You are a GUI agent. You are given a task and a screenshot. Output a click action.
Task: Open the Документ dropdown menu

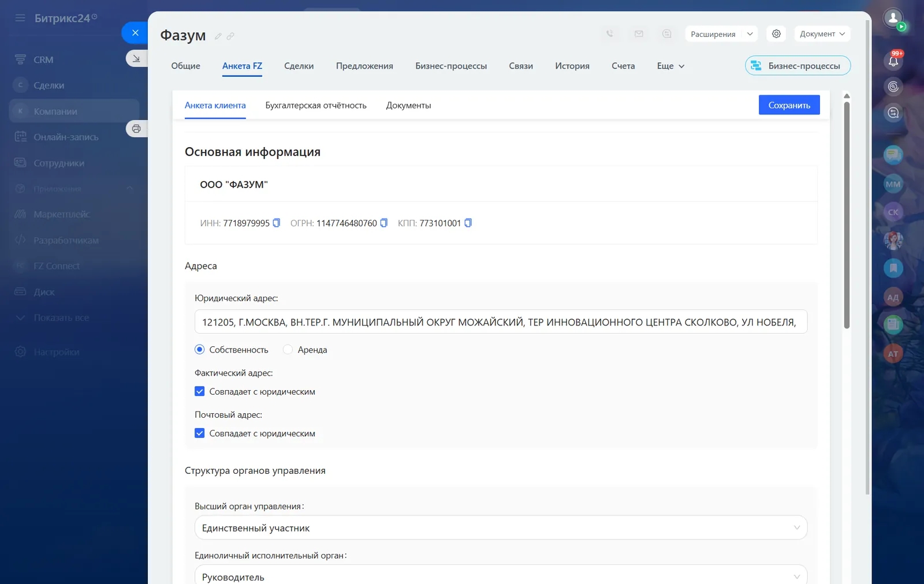[822, 34]
